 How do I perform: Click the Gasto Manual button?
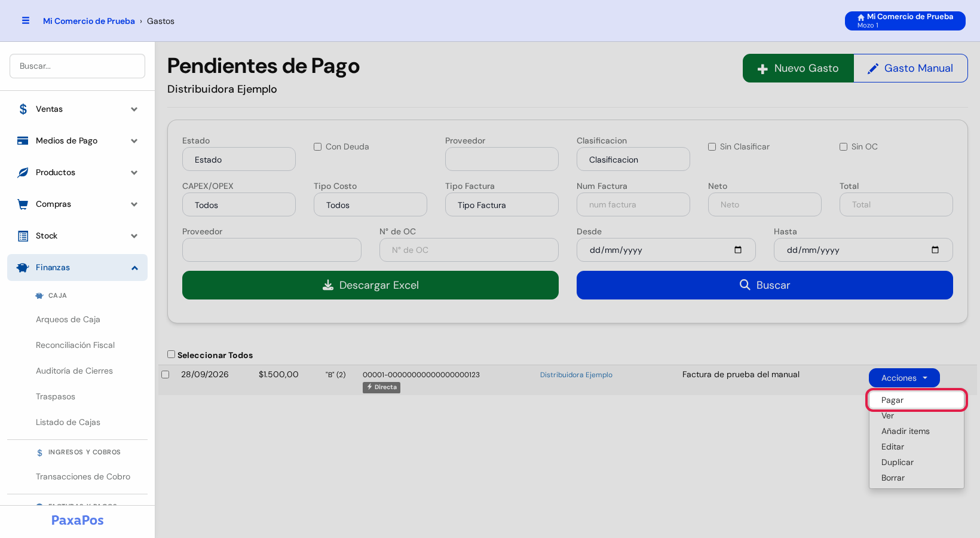pos(911,68)
